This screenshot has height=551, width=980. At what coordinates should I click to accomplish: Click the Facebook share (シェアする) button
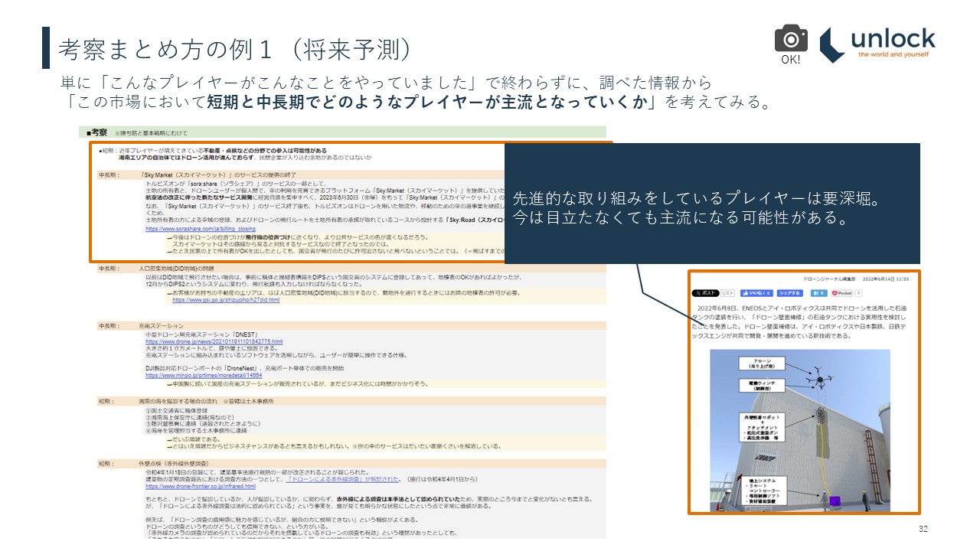pos(789,293)
